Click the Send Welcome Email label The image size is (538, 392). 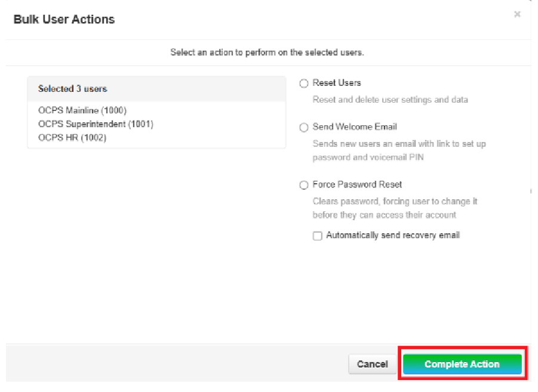coord(355,127)
